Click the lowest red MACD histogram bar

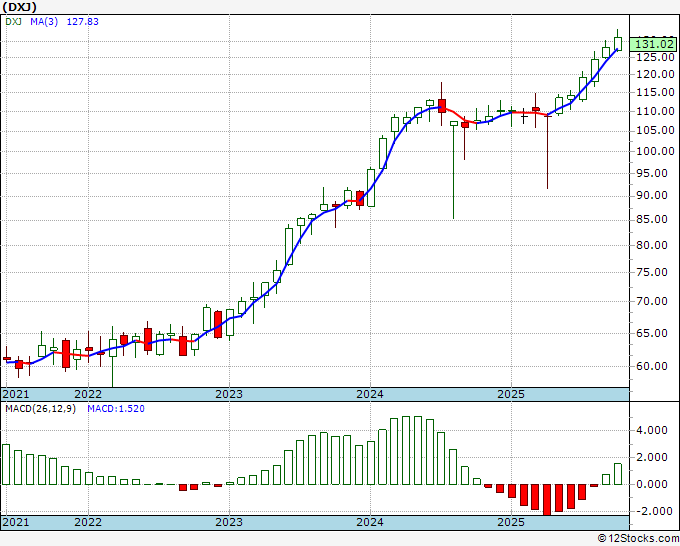coord(547,500)
